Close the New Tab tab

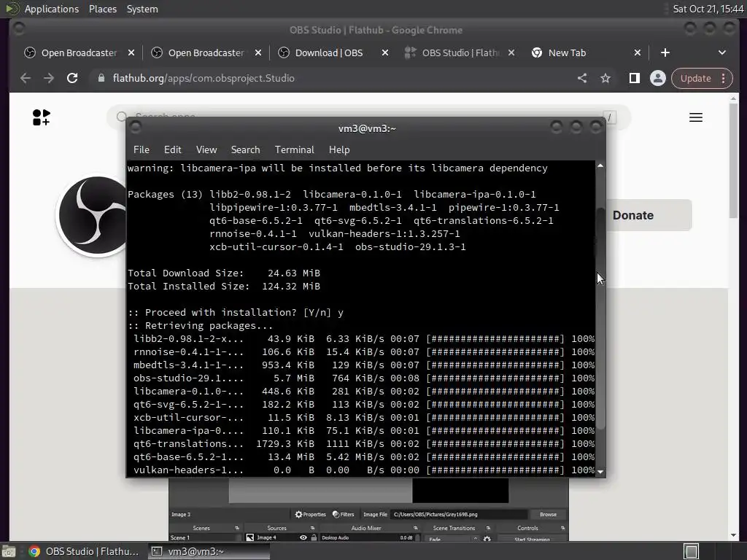coord(638,52)
